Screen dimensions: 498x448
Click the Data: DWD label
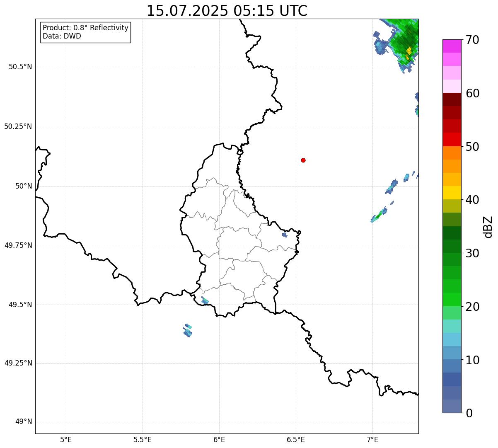[62, 36]
